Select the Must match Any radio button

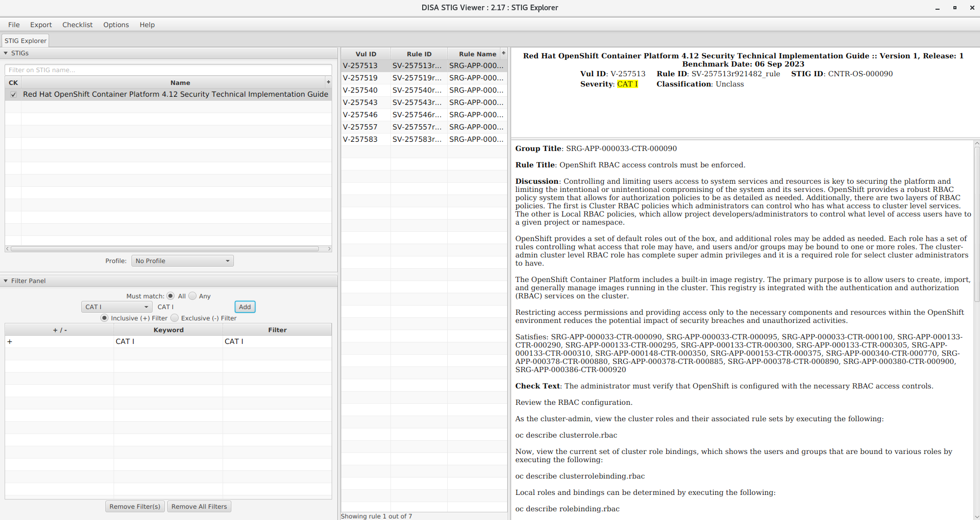(x=192, y=296)
